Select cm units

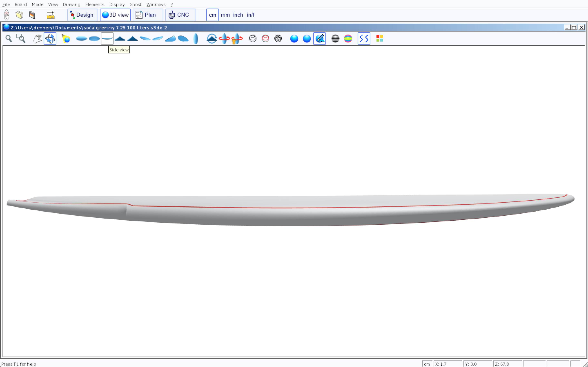click(x=212, y=15)
